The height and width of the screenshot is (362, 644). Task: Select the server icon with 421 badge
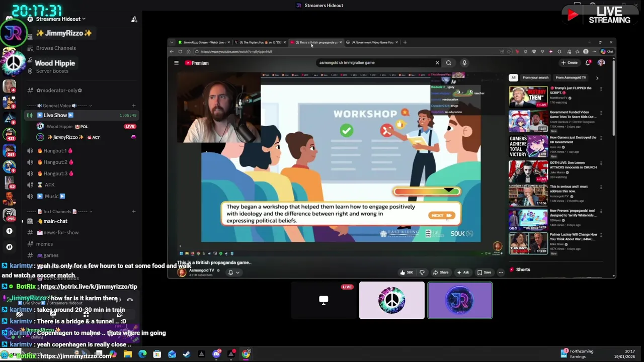tap(10, 134)
